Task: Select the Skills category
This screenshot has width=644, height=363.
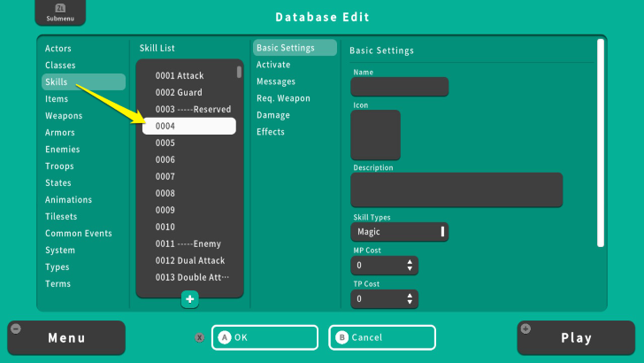Action: tap(83, 81)
